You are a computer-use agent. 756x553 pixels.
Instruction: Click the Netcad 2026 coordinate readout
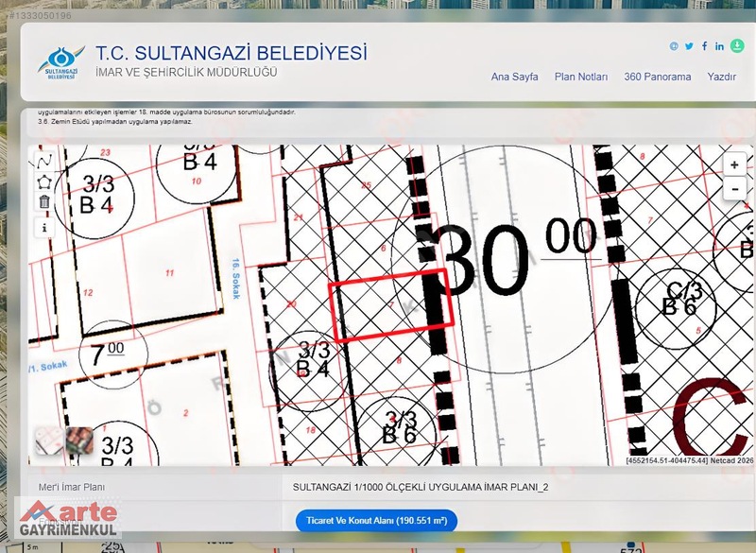point(690,460)
